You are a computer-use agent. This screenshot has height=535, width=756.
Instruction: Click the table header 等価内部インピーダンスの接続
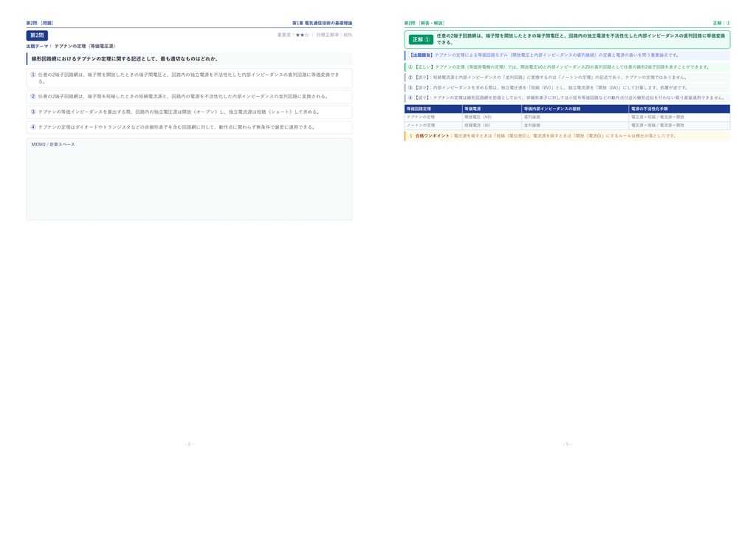click(575, 109)
